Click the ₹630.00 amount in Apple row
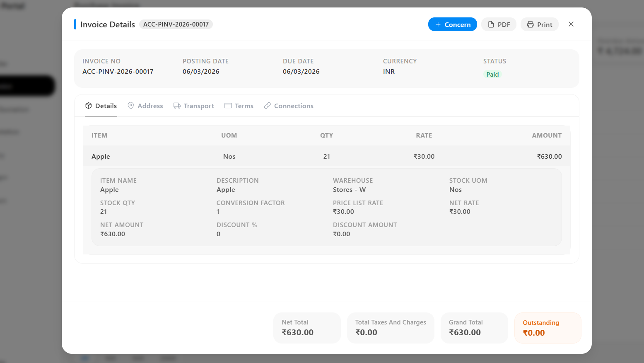Screen dimensions: 644x363 click(549, 156)
